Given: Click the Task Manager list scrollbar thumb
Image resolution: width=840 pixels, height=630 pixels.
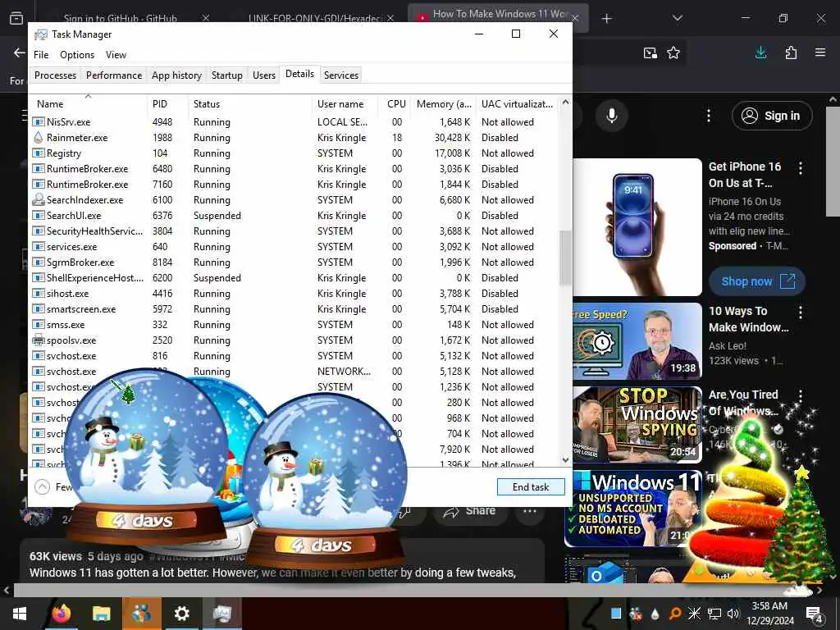Looking at the screenshot, I should [x=565, y=258].
